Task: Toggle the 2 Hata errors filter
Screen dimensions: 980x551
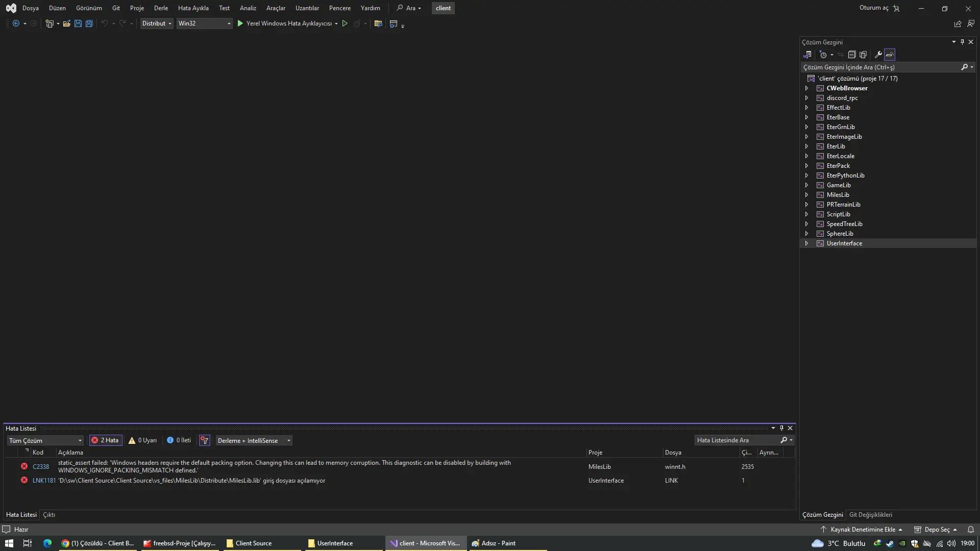Action: pyautogui.click(x=105, y=440)
